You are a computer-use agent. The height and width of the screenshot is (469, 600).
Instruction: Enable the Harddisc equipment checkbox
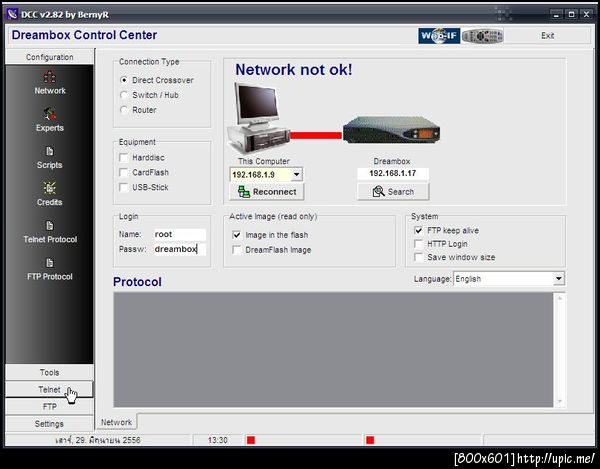pyautogui.click(x=124, y=158)
